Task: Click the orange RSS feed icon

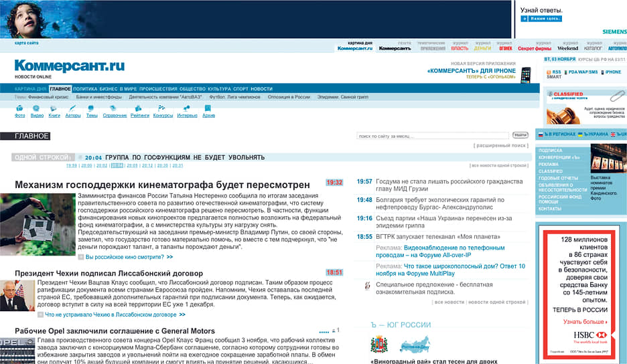Action: 549,72
